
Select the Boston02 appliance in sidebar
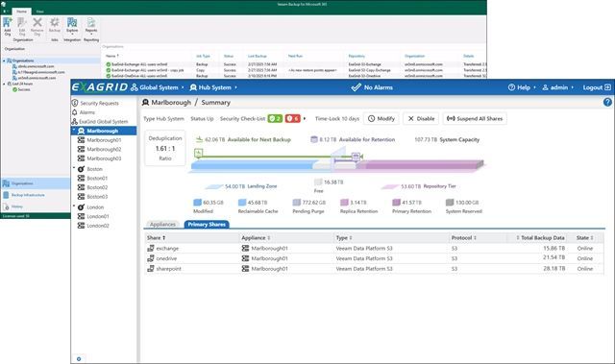tap(93, 187)
